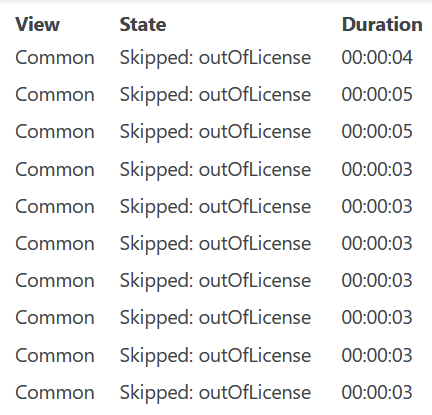The width and height of the screenshot is (432, 415).
Task: Select the third 00:00:03 duration cell
Action: pos(377,244)
